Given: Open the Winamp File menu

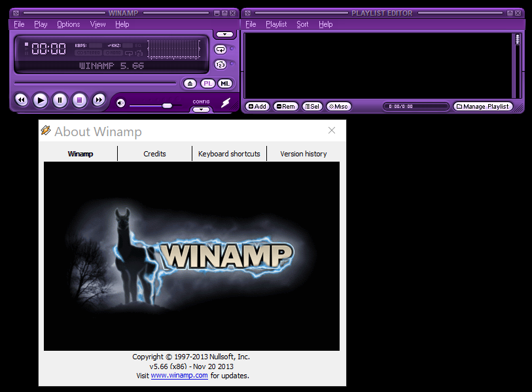Looking at the screenshot, I should click(19, 24).
